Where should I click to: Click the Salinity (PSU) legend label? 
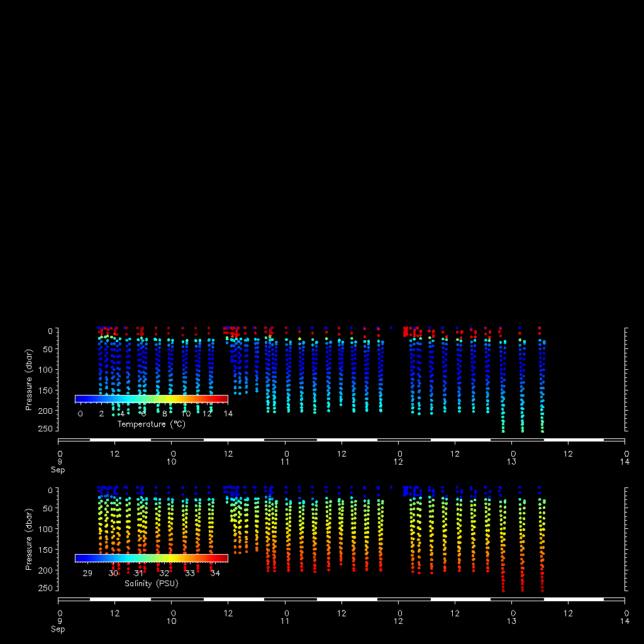(x=151, y=584)
